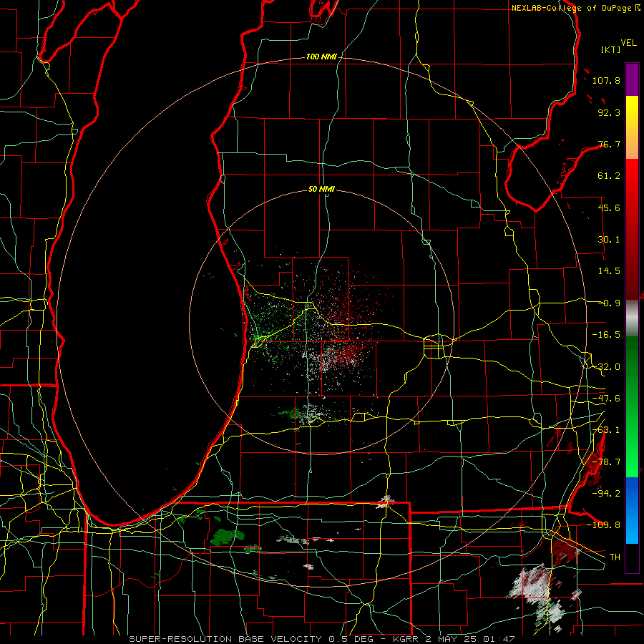
Task: Click the 76.7 velocity scale value
Action: point(609,144)
